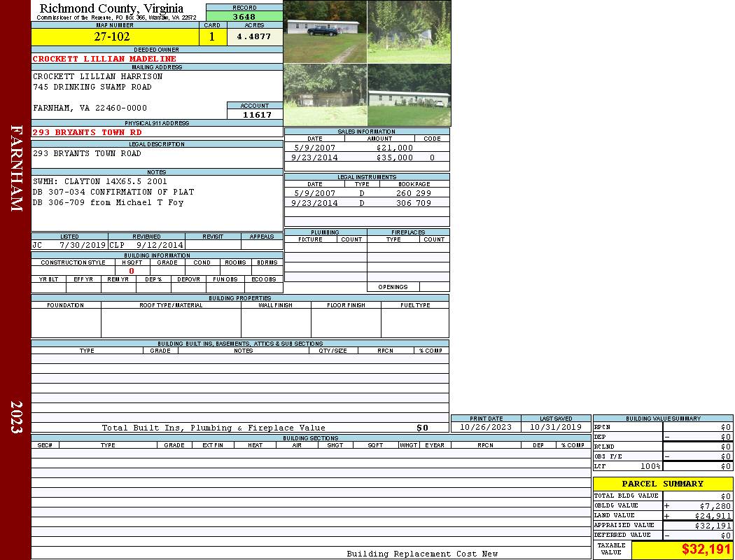Image resolution: width=735 pixels, height=560 pixels.
Task: Click deeded owner name Crockett Lillian Madeline
Action: coord(104,59)
